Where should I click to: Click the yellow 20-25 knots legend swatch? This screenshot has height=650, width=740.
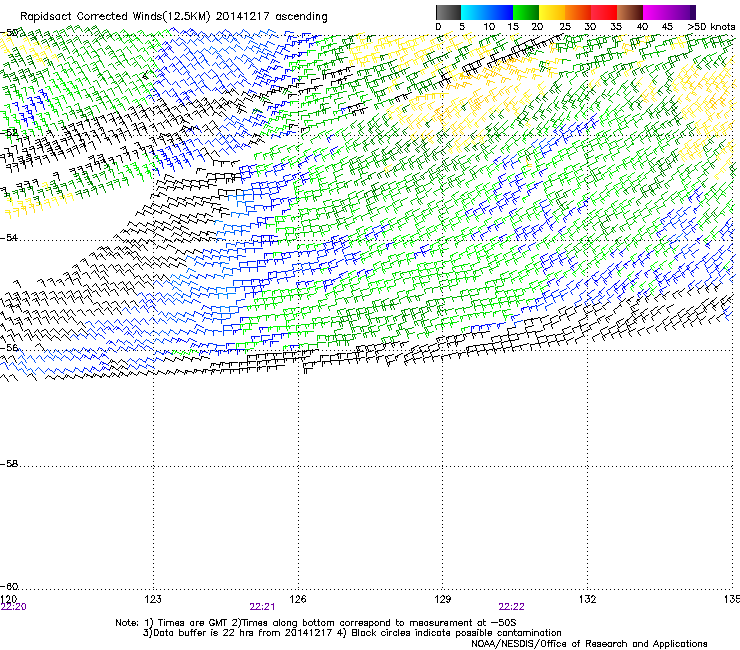coord(552,12)
